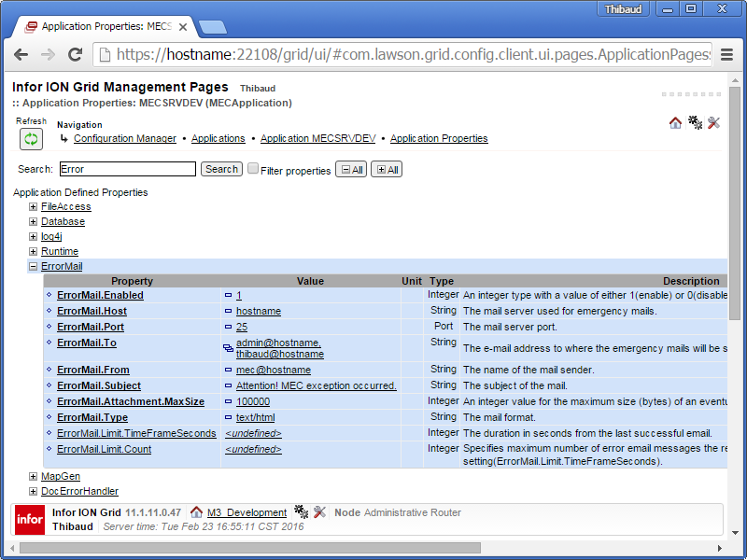Click the footer wrench icon before Node
Image resolution: width=747 pixels, height=560 pixels.
tap(320, 512)
